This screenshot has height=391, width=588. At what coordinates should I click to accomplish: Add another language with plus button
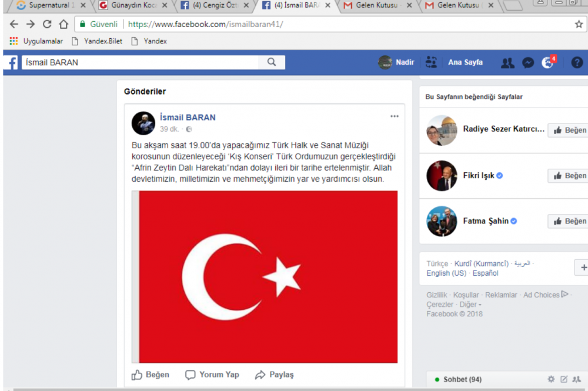coord(582,268)
